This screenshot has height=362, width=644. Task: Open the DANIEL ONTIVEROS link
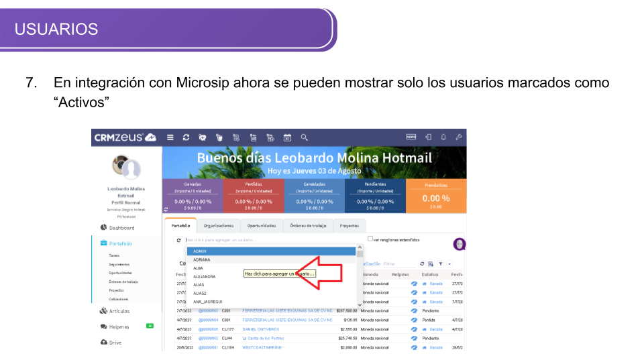(x=261, y=329)
